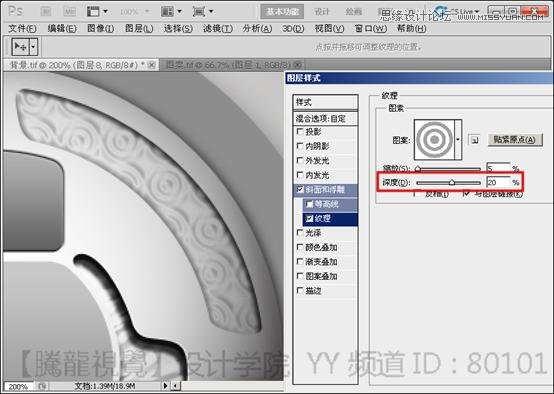Image resolution: width=554 pixels, height=394 pixels.
Task: Open the view extras dropdown icon
Action: pos(97,12)
